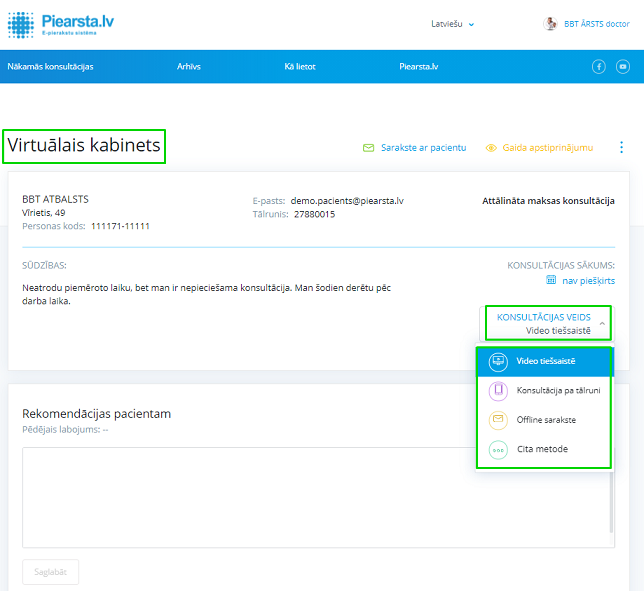
Task: Open the YouTube channel icon
Action: 623,67
